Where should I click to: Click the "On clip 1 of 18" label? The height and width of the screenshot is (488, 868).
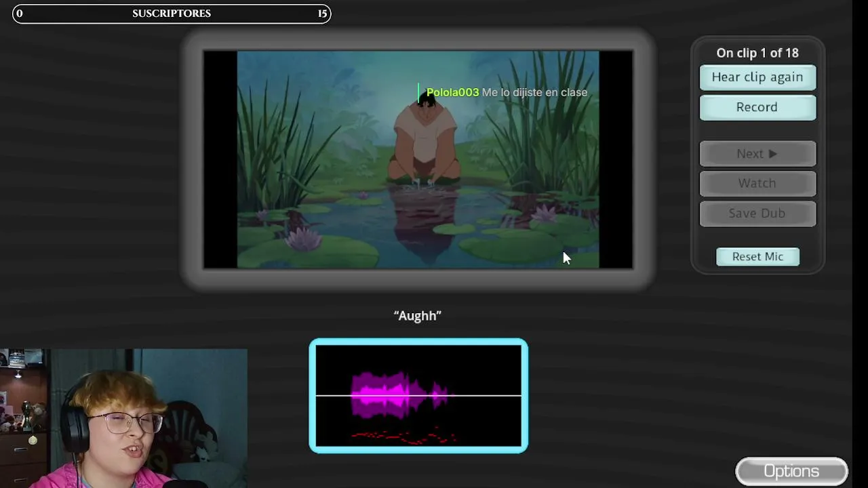757,53
